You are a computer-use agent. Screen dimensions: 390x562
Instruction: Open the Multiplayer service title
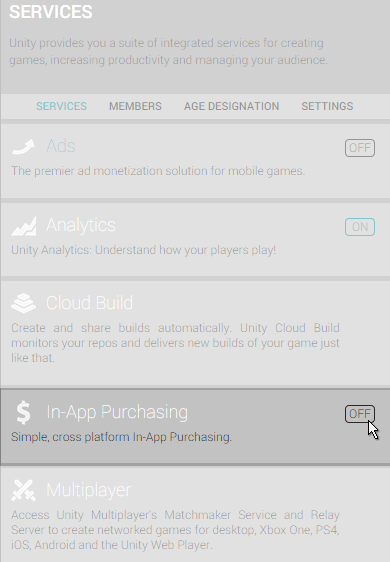[x=89, y=490]
